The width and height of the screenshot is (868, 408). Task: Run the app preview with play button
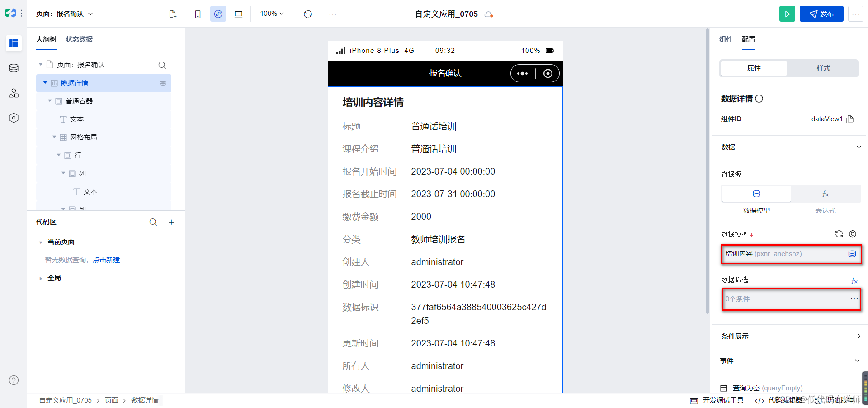[x=787, y=14]
